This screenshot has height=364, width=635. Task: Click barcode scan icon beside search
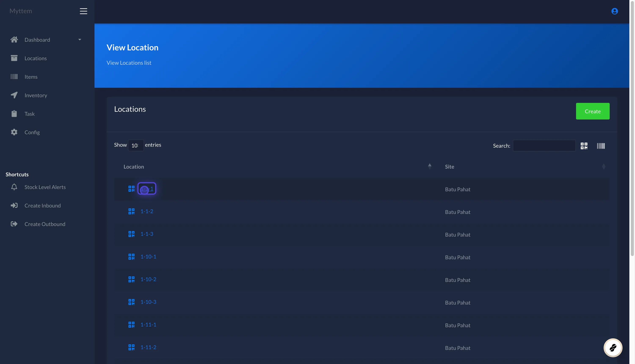(601, 146)
